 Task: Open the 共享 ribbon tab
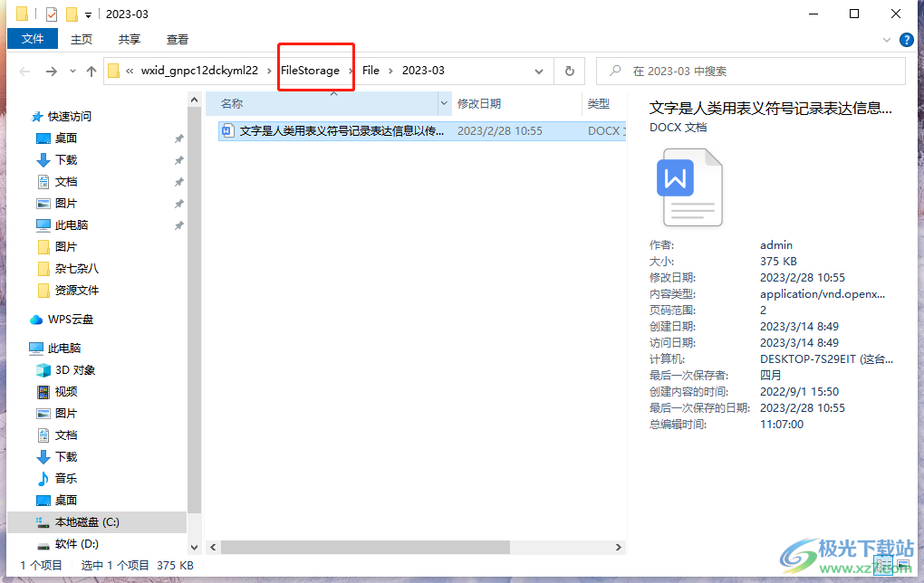129,40
